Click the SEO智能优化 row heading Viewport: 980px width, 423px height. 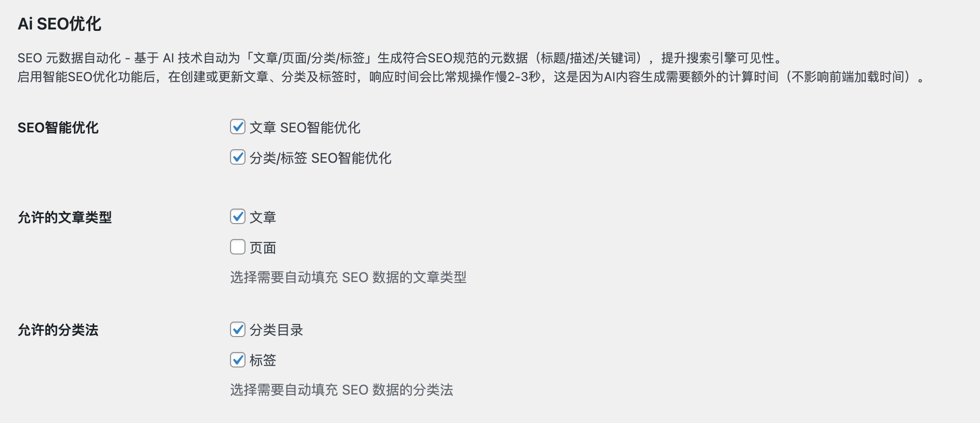tap(58, 127)
